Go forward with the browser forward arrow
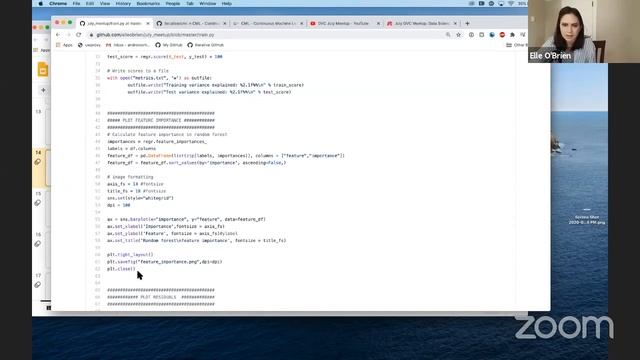This screenshot has width=640, height=360. point(68,35)
